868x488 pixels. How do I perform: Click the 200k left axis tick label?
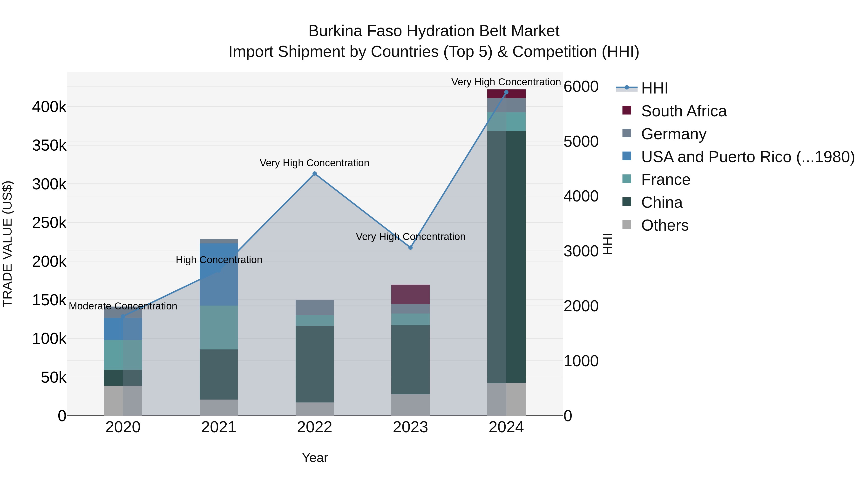pos(49,261)
